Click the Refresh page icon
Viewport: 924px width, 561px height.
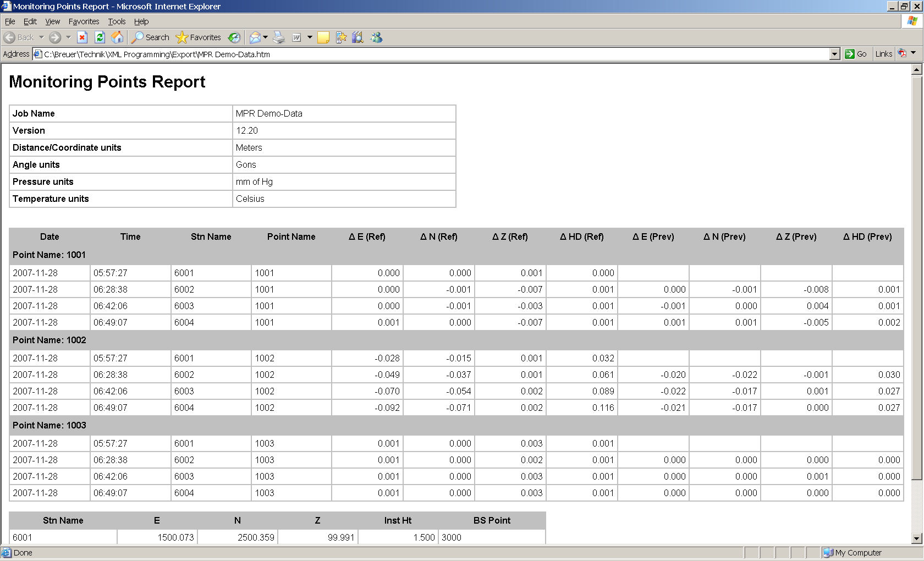coord(100,37)
